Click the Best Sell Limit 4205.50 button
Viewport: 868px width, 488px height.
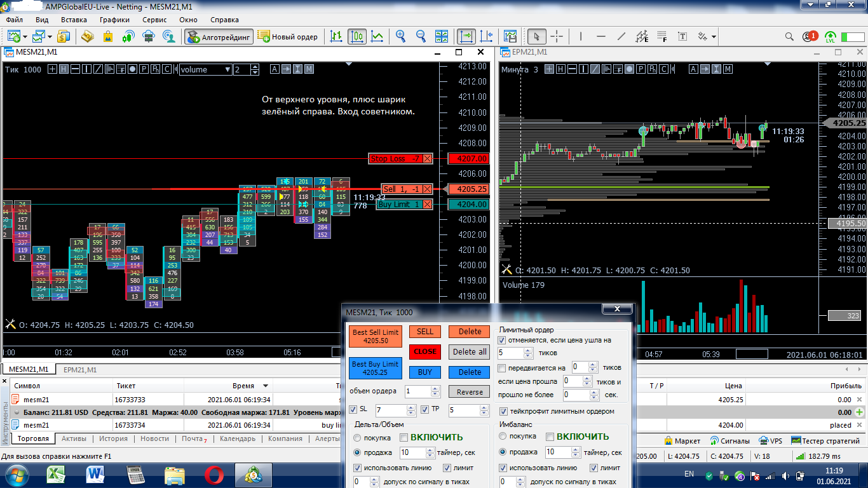pyautogui.click(x=375, y=336)
